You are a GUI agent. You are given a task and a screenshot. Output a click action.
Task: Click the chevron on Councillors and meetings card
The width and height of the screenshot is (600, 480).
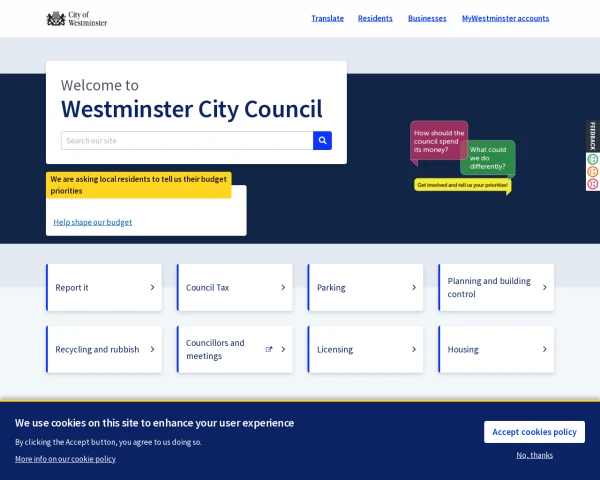(283, 349)
